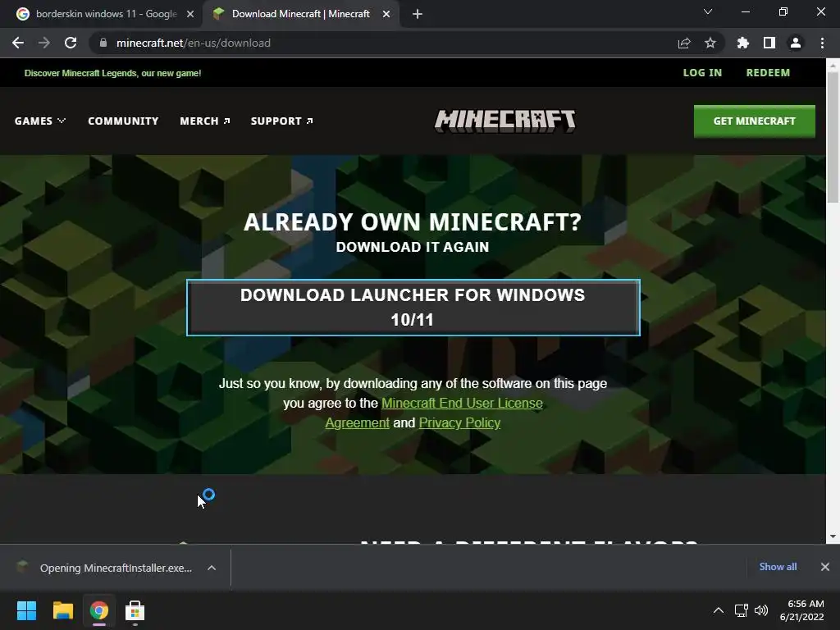Open File Explorer from the taskbar
840x630 pixels.
(62, 610)
